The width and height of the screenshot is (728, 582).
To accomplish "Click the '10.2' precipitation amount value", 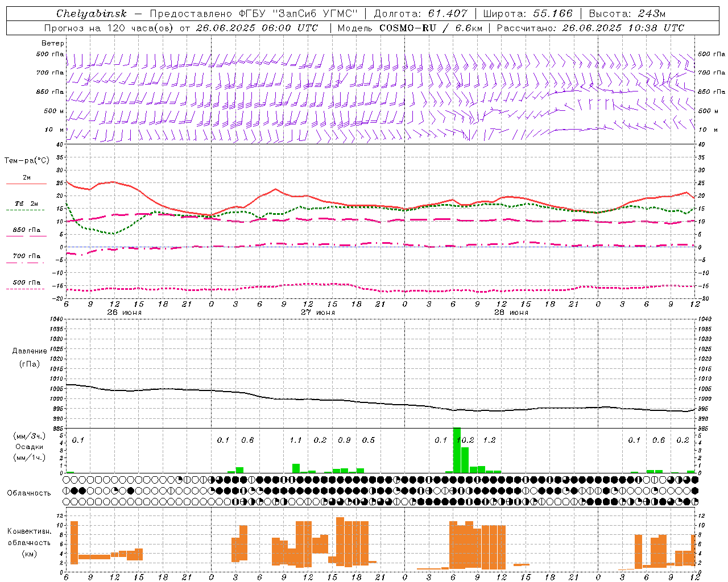I will click(x=465, y=440).
